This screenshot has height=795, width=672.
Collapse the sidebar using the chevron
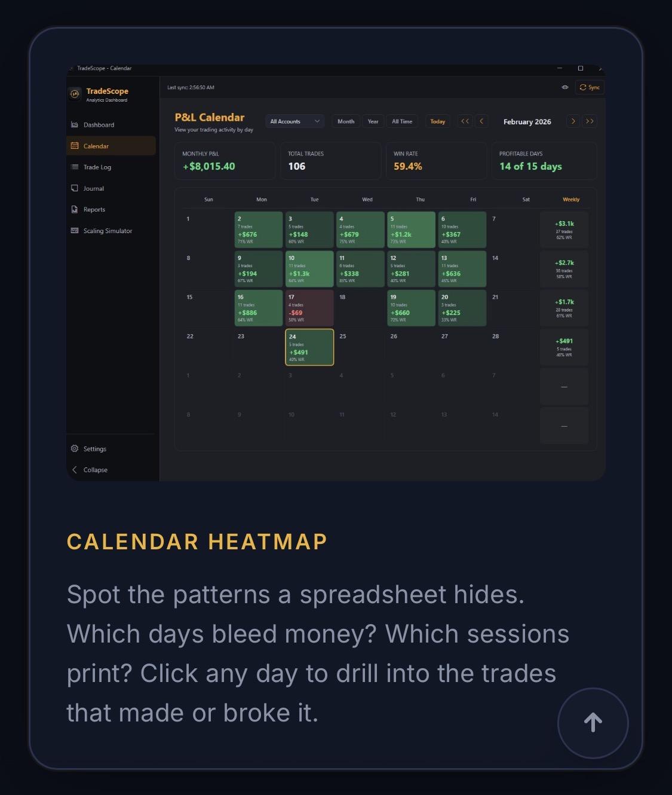click(75, 470)
